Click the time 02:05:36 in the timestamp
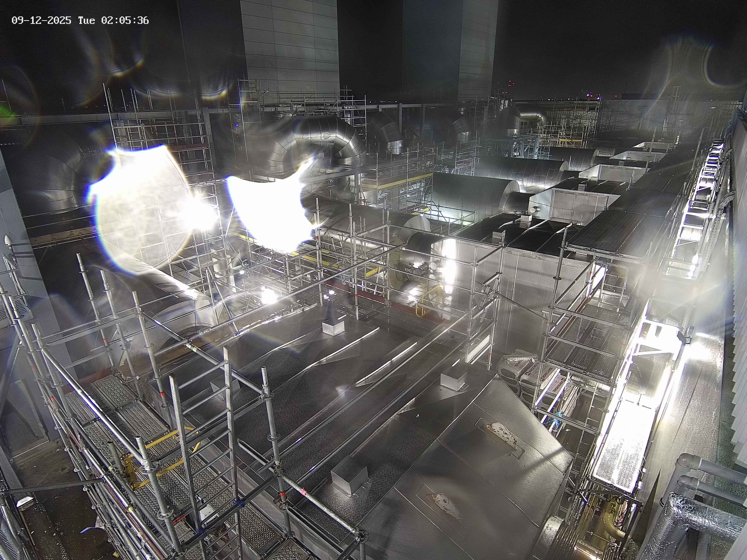The width and height of the screenshot is (747, 560). [125, 21]
